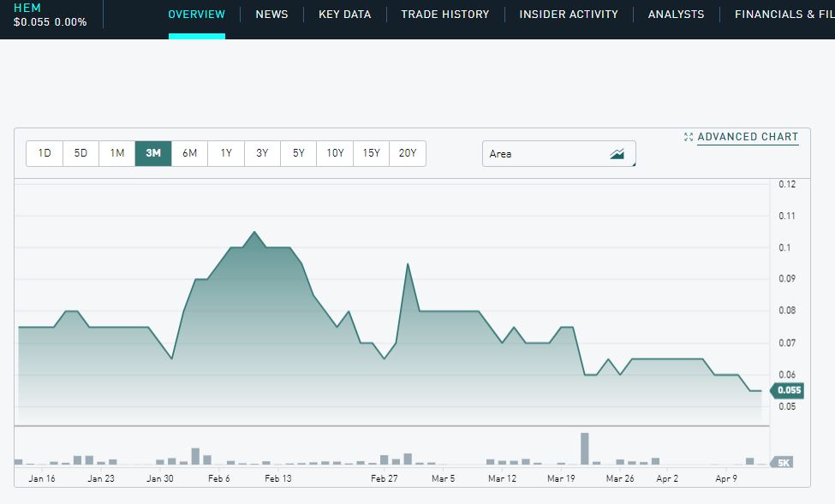Open the KEY DATA tab
Image resolution: width=835 pixels, height=504 pixels.
click(344, 14)
